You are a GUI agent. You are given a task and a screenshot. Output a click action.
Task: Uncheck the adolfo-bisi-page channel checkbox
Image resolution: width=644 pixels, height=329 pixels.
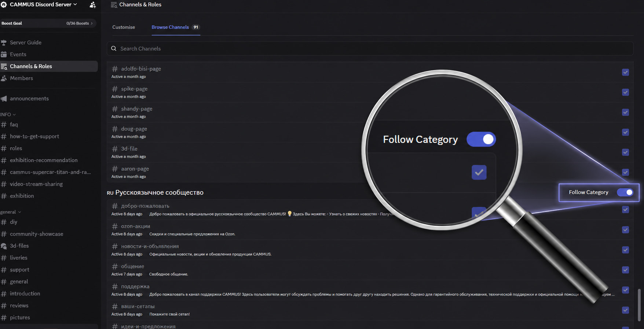[625, 72]
